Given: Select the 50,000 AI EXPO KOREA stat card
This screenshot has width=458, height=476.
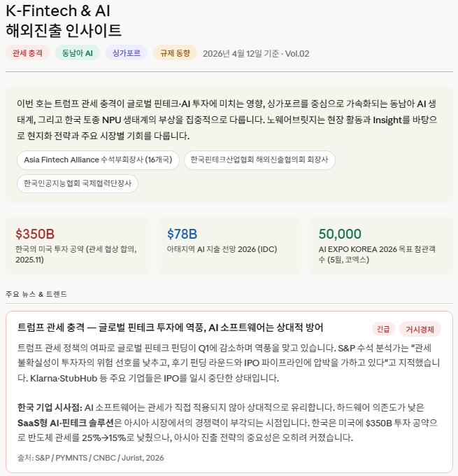Looking at the screenshot, I should tap(380, 245).
